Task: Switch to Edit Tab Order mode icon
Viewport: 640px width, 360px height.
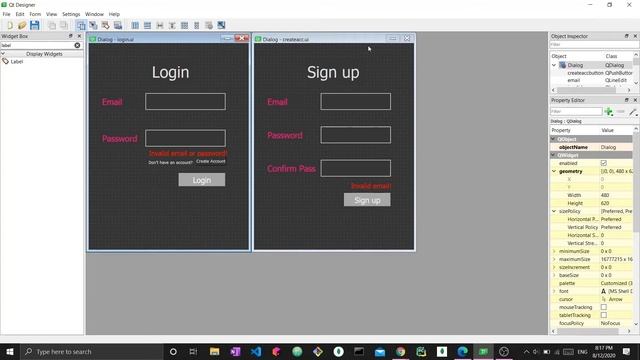Action: pyautogui.click(x=118, y=25)
